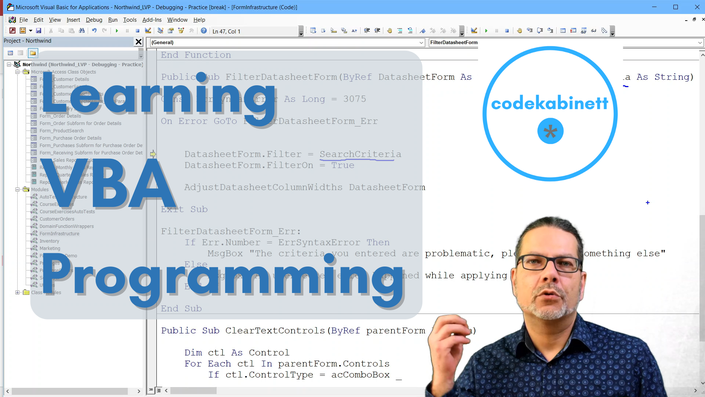Viewport: 705px width, 397px height.
Task: Collapse the Modules folder in project tree
Action: (x=18, y=189)
